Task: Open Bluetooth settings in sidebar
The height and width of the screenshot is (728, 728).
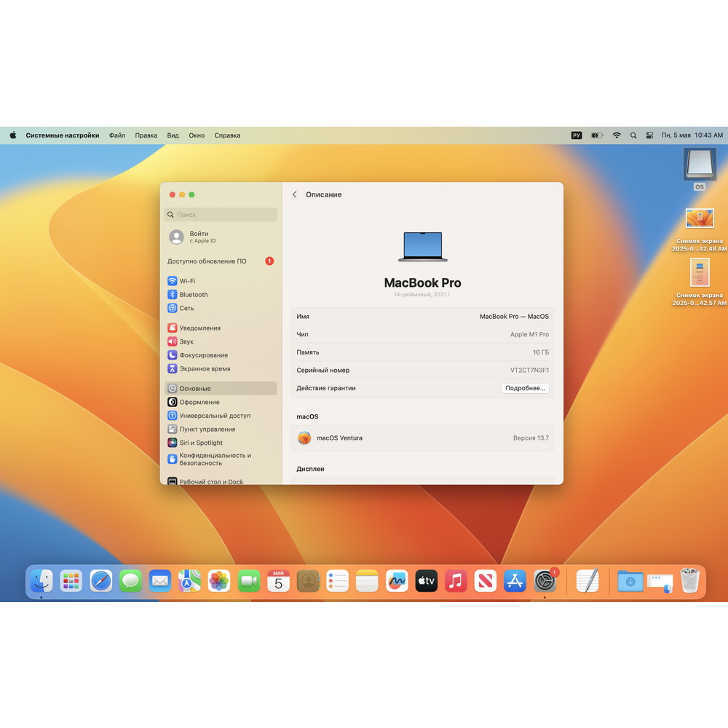Action: [x=221, y=294]
